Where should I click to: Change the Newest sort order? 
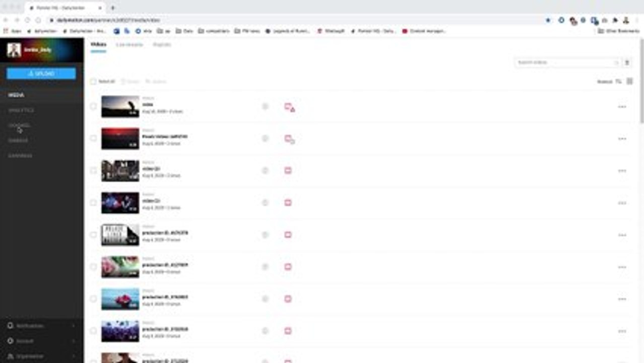[609, 81]
